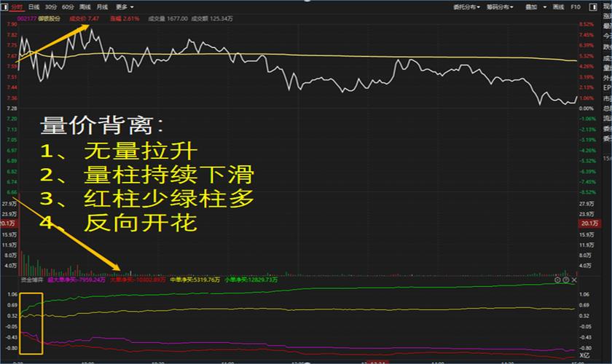Image resolution: width=612 pixels, height=364 pixels.
Task: Click the X亿 unit label
Action: (584, 355)
